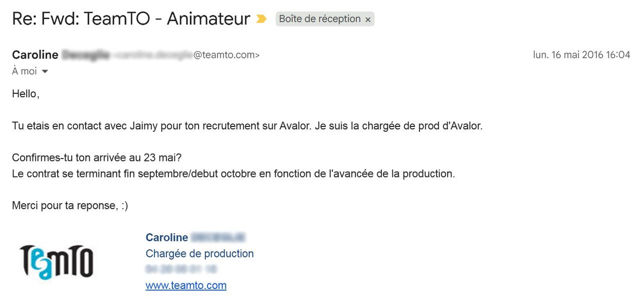Click the Chargée de production job title
Image resolution: width=644 pixels, height=304 pixels.
point(199,254)
